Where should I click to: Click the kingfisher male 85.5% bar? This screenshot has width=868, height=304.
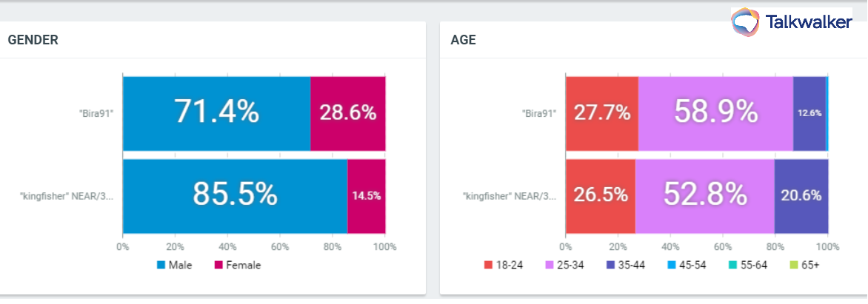click(x=235, y=195)
